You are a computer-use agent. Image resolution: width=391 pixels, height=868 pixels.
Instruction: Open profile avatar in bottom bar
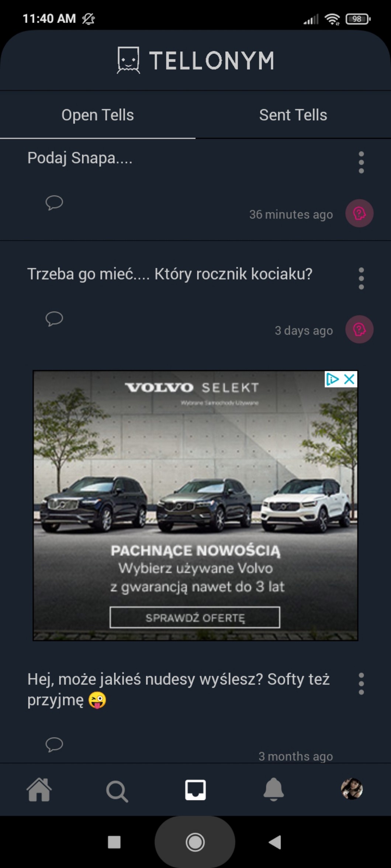[x=352, y=789]
